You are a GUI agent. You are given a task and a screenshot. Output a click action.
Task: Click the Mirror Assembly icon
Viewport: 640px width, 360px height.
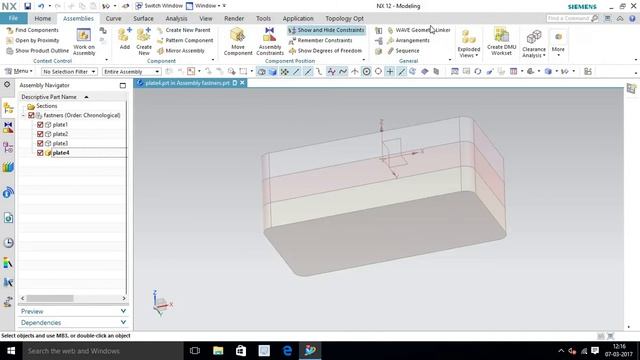pos(160,51)
